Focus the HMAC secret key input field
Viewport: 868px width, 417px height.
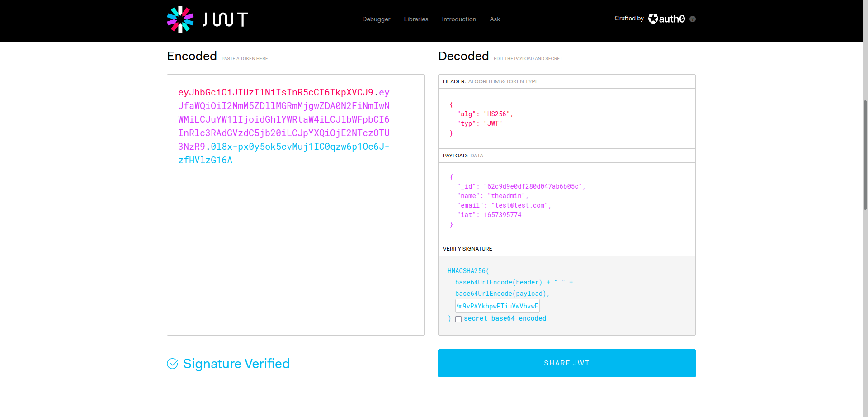pyautogui.click(x=497, y=306)
